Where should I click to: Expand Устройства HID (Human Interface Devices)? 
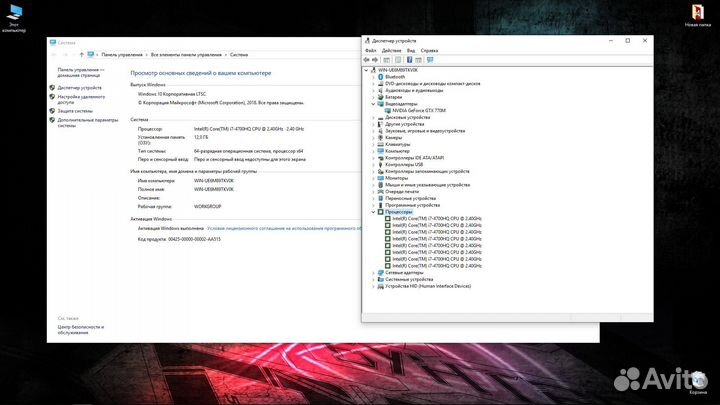pos(373,286)
